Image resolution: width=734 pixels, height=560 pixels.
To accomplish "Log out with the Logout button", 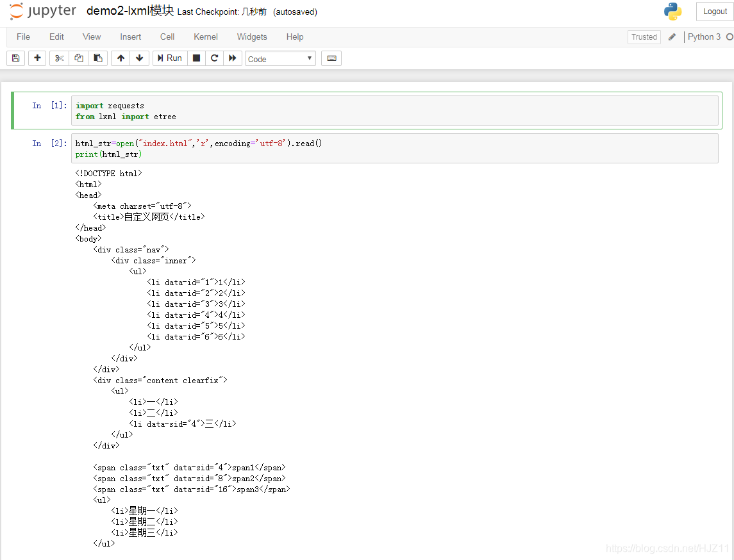I will pos(715,12).
